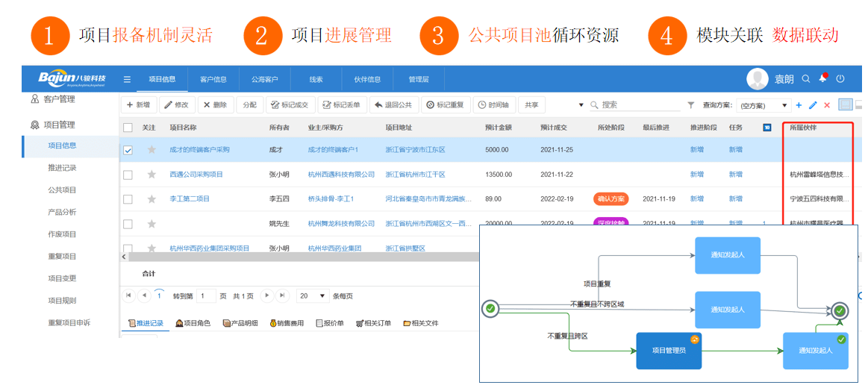
Task: Open the 杭州西遇科技有限公司 customer link
Action: (341, 175)
